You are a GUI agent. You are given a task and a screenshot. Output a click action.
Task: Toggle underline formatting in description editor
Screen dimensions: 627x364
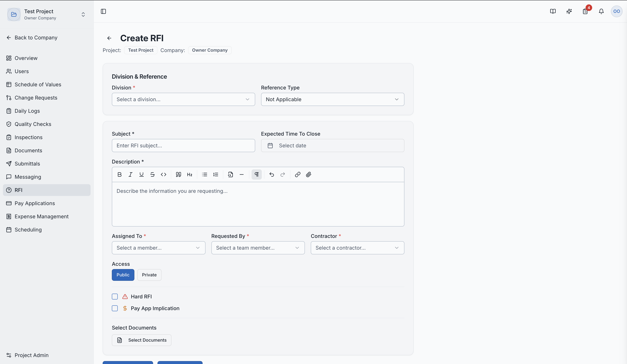[x=141, y=175]
